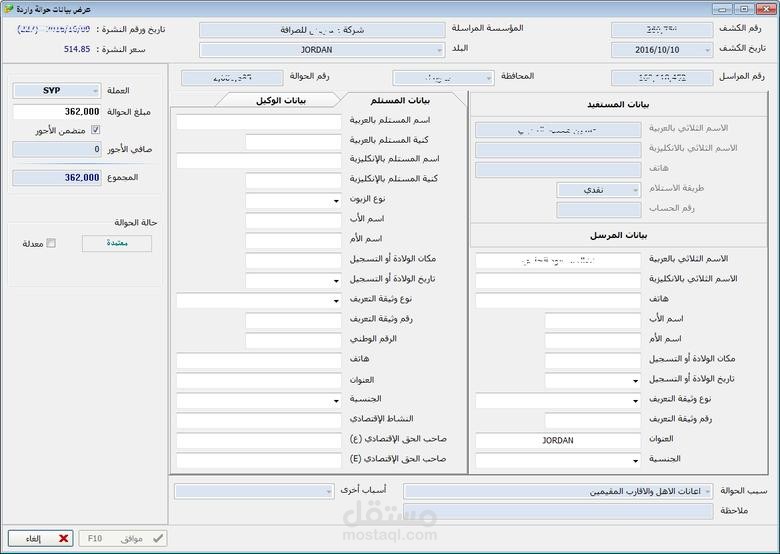Click sender العنوان field containing JORDAN

pyautogui.click(x=558, y=441)
